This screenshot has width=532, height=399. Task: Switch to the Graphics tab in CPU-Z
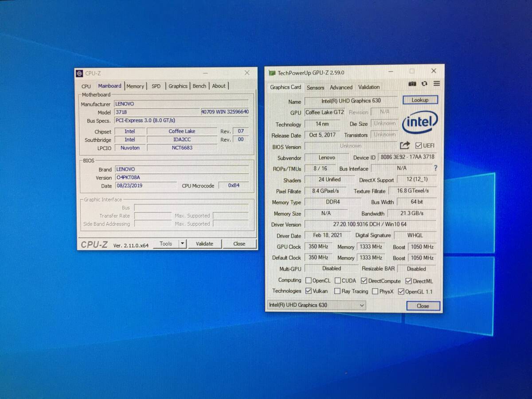pos(178,86)
